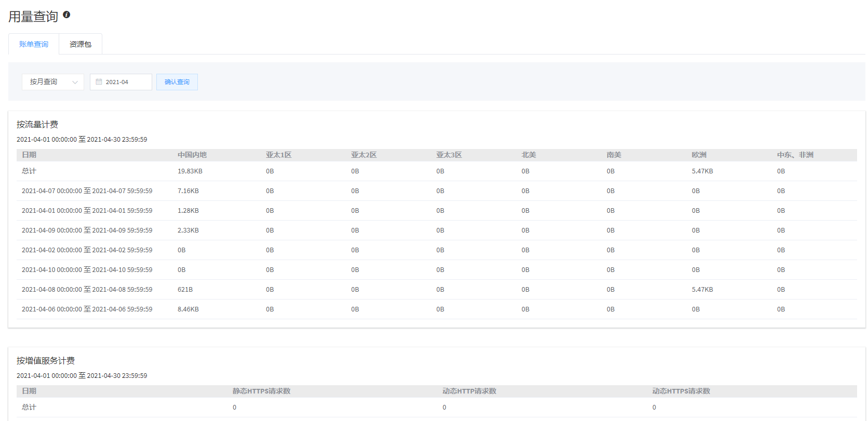Switch to the 账单查询 tab

coord(34,44)
